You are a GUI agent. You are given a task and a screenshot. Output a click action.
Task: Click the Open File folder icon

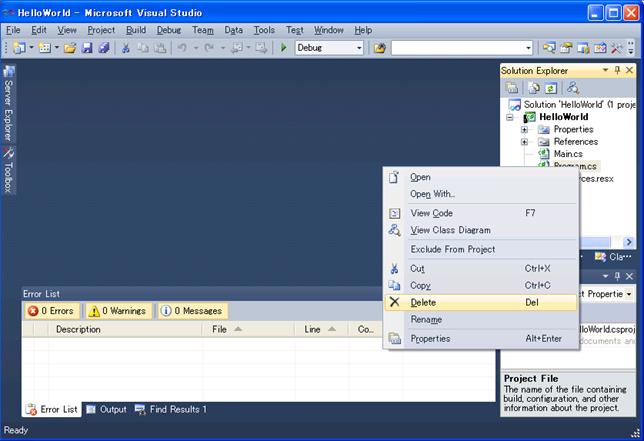click(70, 48)
